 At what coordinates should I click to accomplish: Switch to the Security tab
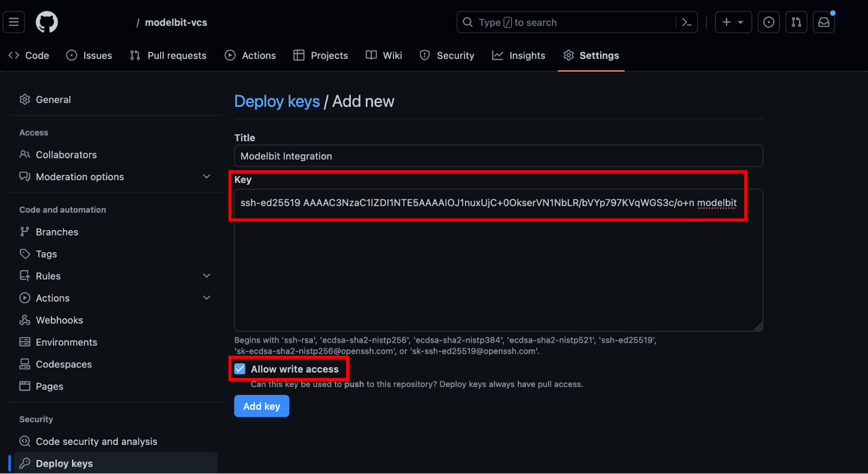tap(447, 55)
